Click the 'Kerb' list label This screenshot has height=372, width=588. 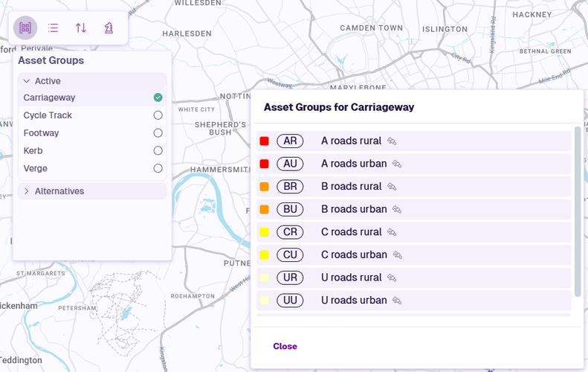point(33,150)
